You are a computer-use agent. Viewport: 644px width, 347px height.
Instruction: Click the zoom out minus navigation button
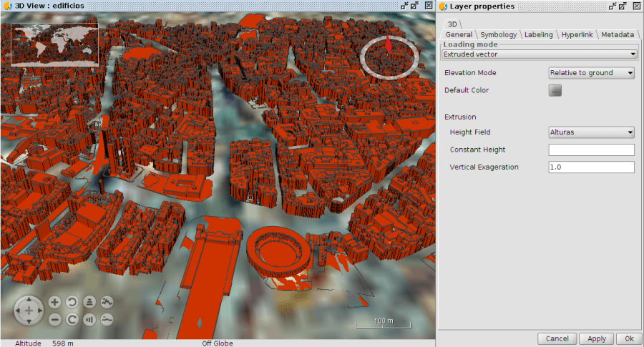[x=54, y=320]
